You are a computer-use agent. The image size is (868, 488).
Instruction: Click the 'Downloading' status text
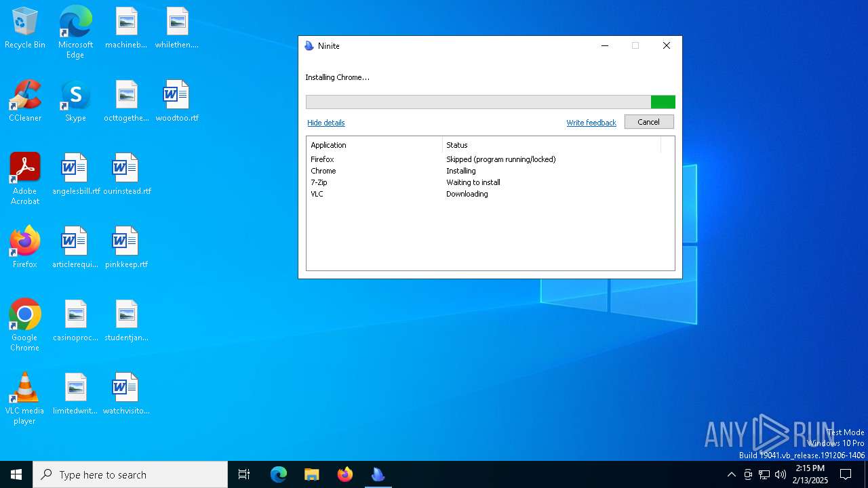467,194
